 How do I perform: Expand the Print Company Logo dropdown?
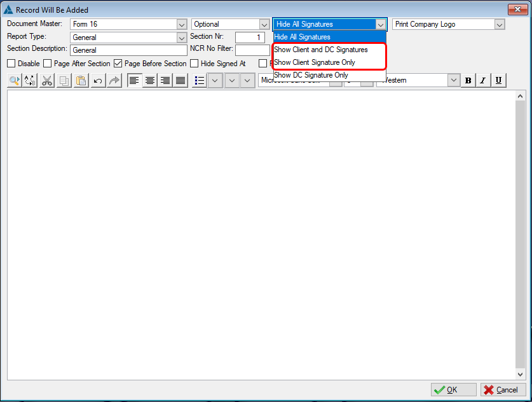click(x=499, y=25)
